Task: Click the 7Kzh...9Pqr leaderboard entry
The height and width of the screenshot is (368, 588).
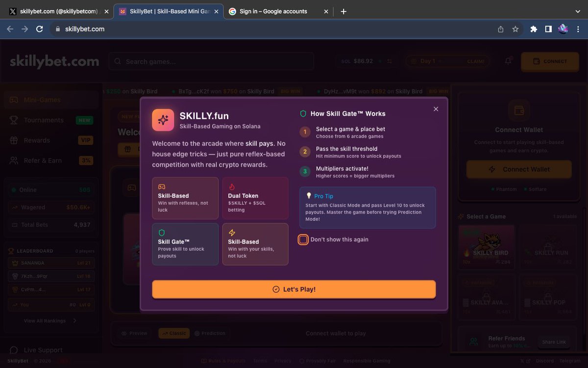Action: coord(51,276)
